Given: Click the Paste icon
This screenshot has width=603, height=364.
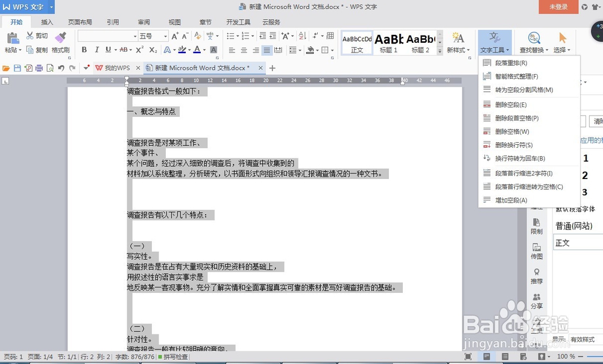Looking at the screenshot, I should (x=13, y=38).
